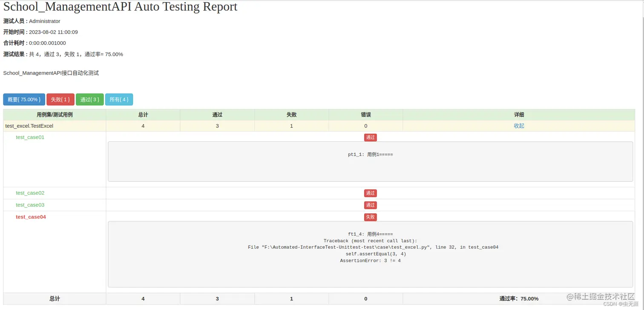Select the 测试人员 Administrator line
Viewport: 644px width, 310px height.
click(32, 21)
